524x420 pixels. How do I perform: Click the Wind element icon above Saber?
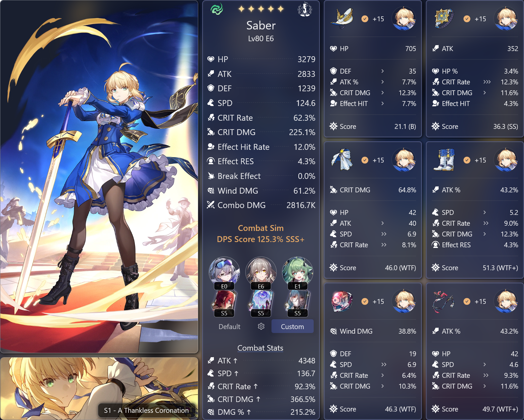pos(217,9)
